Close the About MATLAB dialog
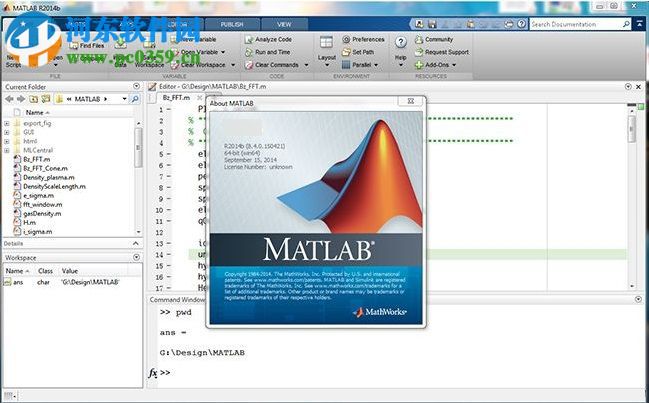The width and height of the screenshot is (649, 403). click(x=411, y=101)
